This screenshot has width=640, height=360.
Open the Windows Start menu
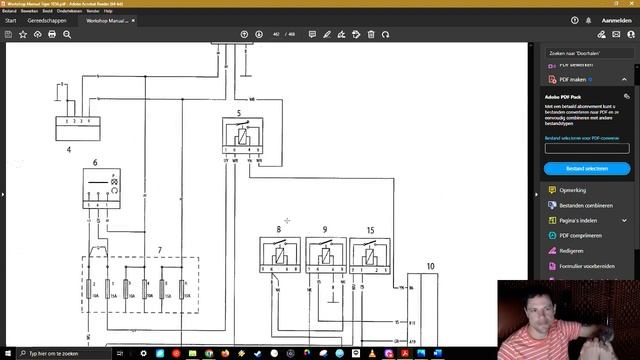(x=8, y=353)
